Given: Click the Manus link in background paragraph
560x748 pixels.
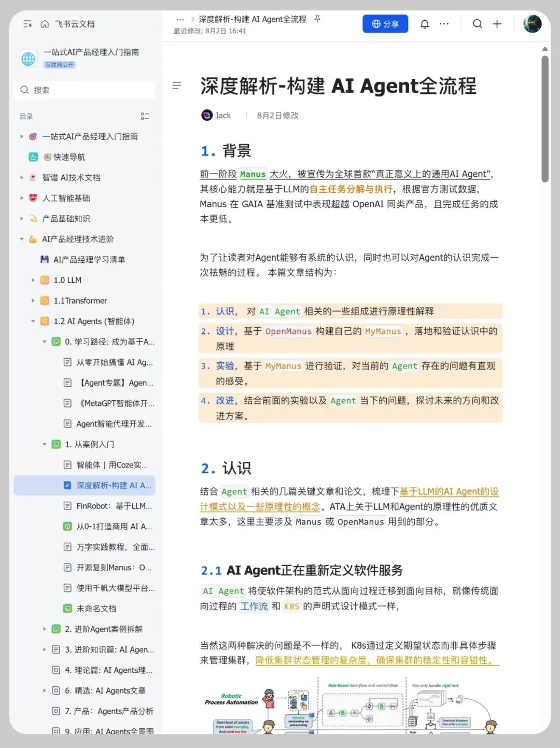Looking at the screenshot, I should (253, 174).
